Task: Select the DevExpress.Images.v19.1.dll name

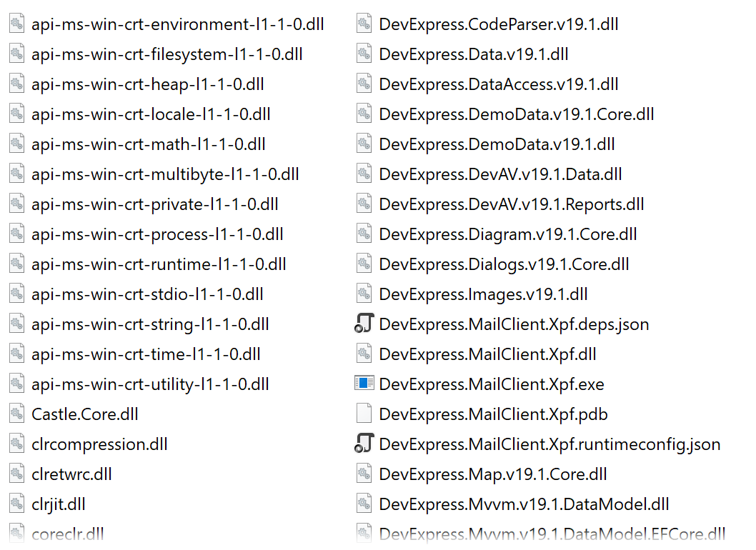Action: [x=483, y=294]
